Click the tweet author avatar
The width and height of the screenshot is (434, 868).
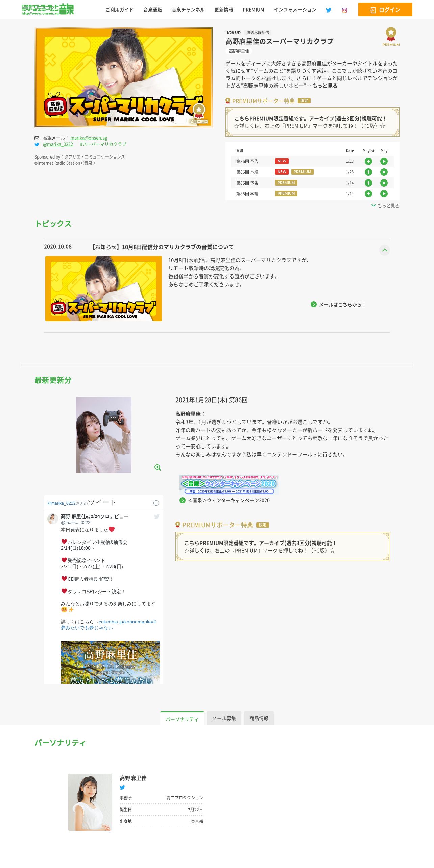(x=53, y=519)
